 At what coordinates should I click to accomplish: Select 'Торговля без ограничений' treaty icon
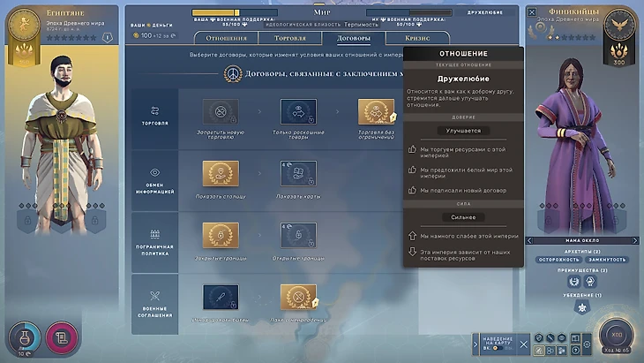[x=376, y=111]
